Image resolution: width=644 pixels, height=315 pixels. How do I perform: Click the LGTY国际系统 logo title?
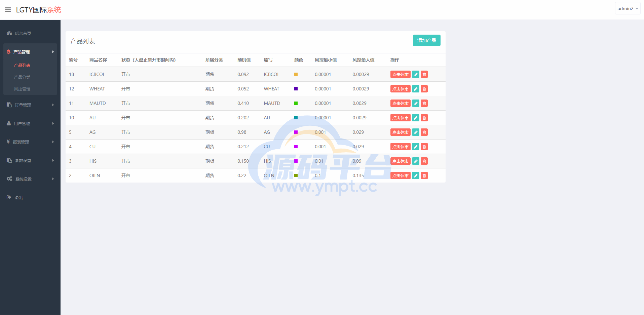click(x=39, y=10)
